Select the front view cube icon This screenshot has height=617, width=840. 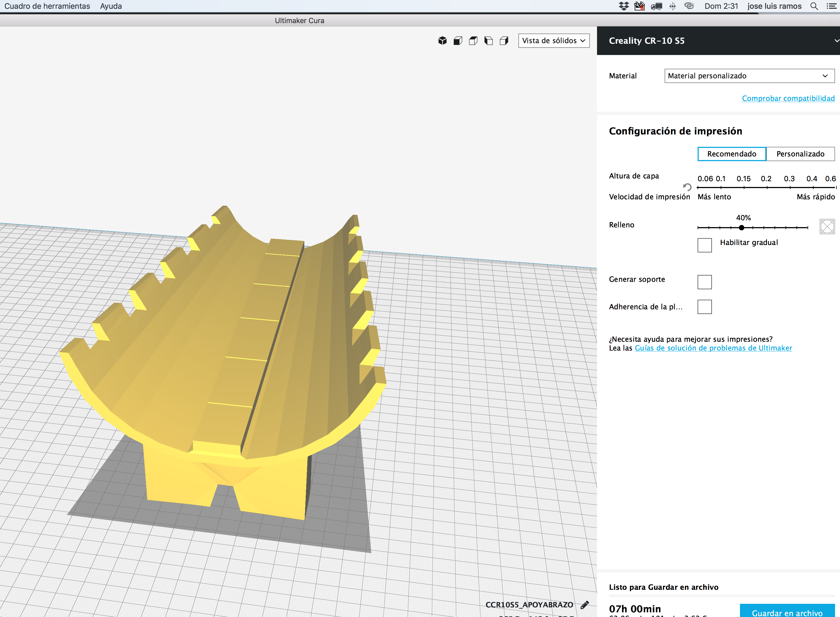point(458,41)
